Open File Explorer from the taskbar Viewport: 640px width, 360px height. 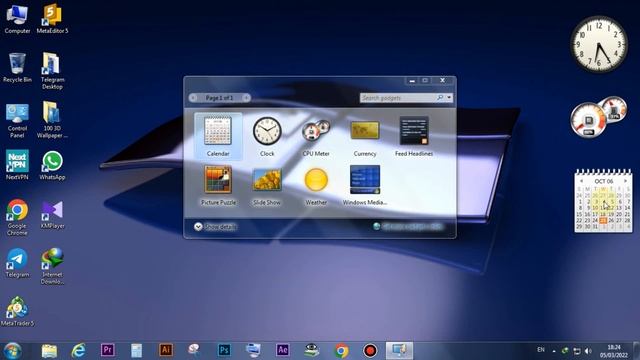(x=49, y=351)
